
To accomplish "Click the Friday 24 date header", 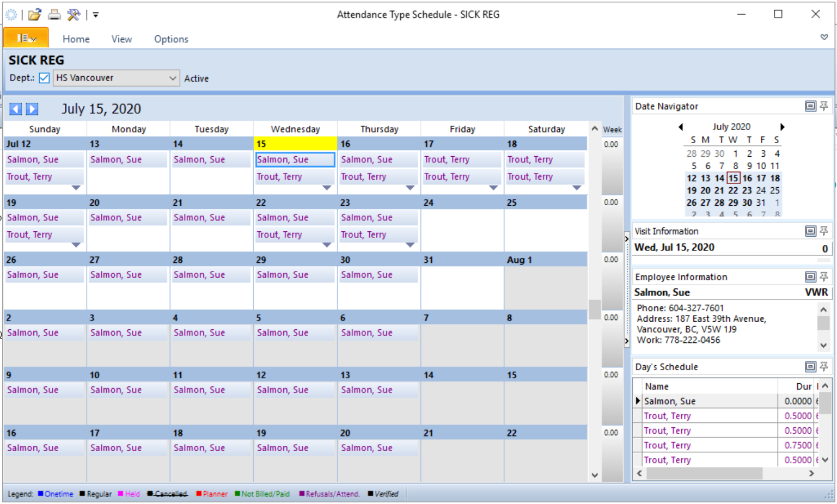I will 462,202.
